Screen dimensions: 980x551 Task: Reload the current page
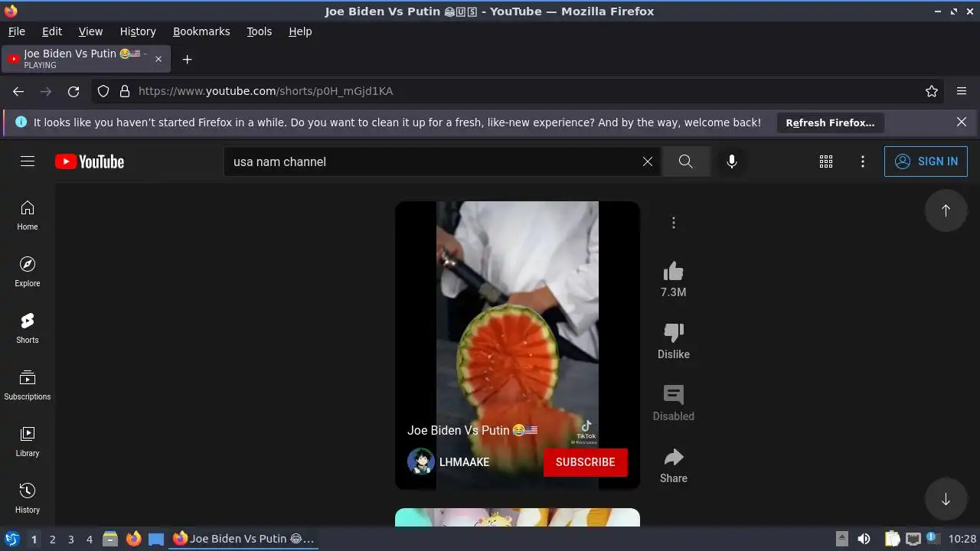(73, 91)
